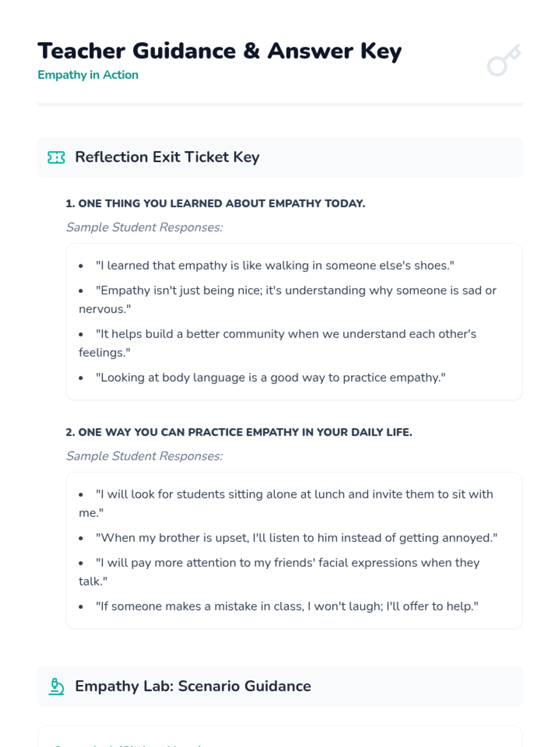The height and width of the screenshot is (747, 560).
Task: Select the 'friends' facial expressions' response
Action: click(287, 563)
